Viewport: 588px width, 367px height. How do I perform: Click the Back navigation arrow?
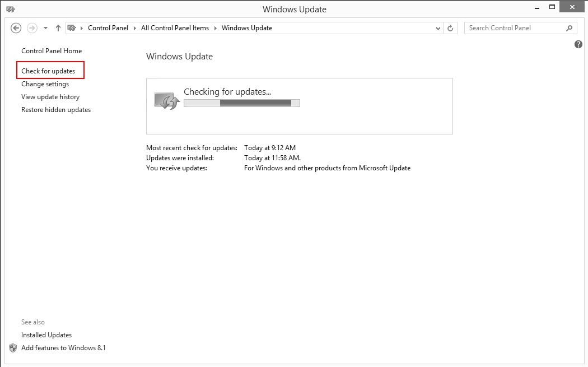tap(16, 28)
